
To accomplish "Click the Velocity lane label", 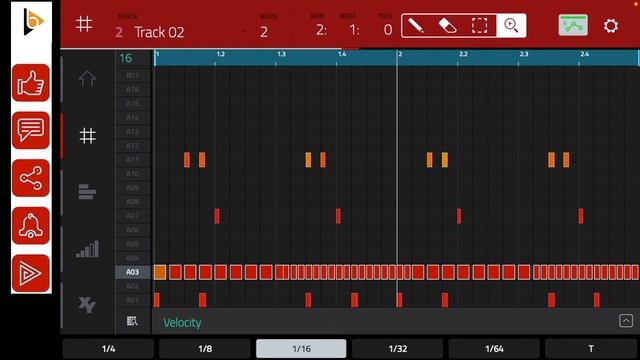I will tap(182, 322).
